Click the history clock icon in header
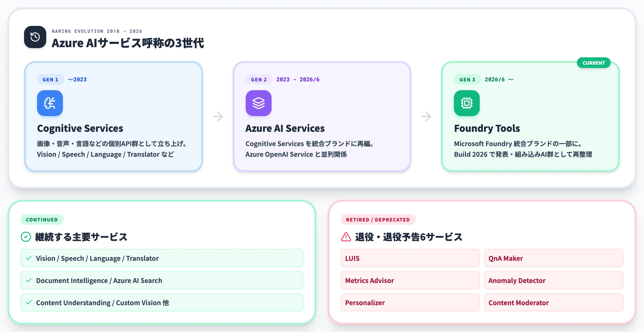The width and height of the screenshot is (644, 332). 35,37
